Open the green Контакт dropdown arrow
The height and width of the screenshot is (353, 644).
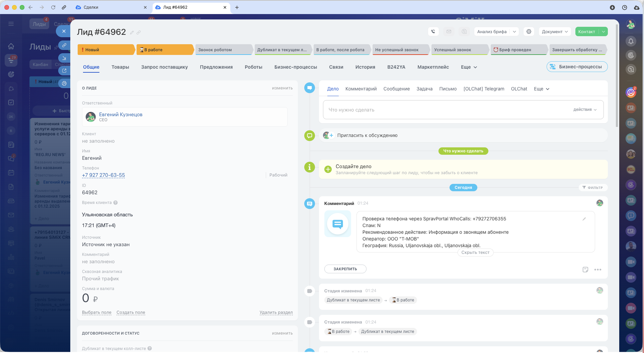click(x=603, y=31)
